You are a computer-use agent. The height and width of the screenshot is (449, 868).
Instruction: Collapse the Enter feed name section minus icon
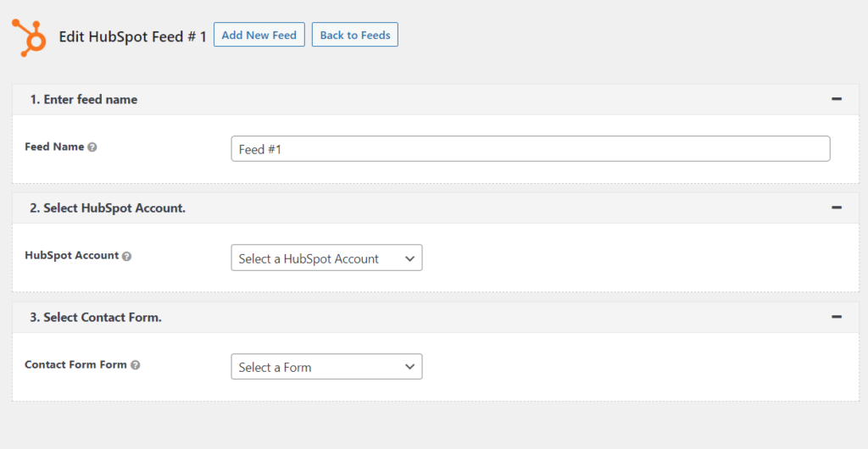pyautogui.click(x=837, y=99)
